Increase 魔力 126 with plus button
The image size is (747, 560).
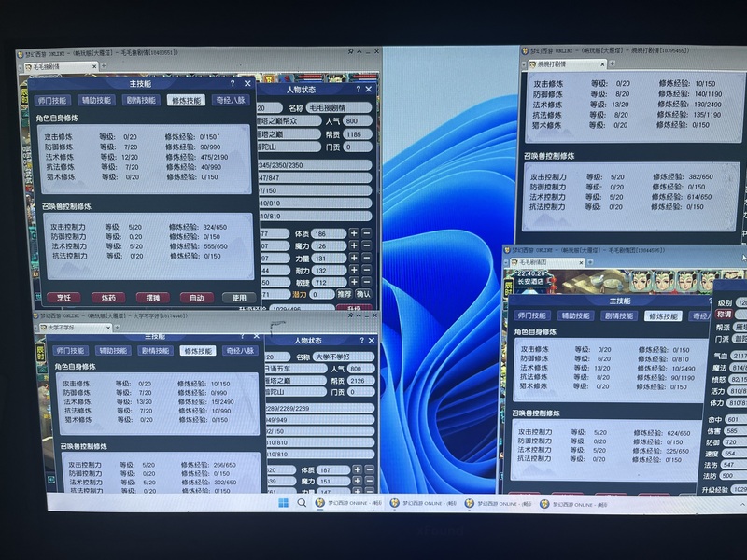point(354,245)
